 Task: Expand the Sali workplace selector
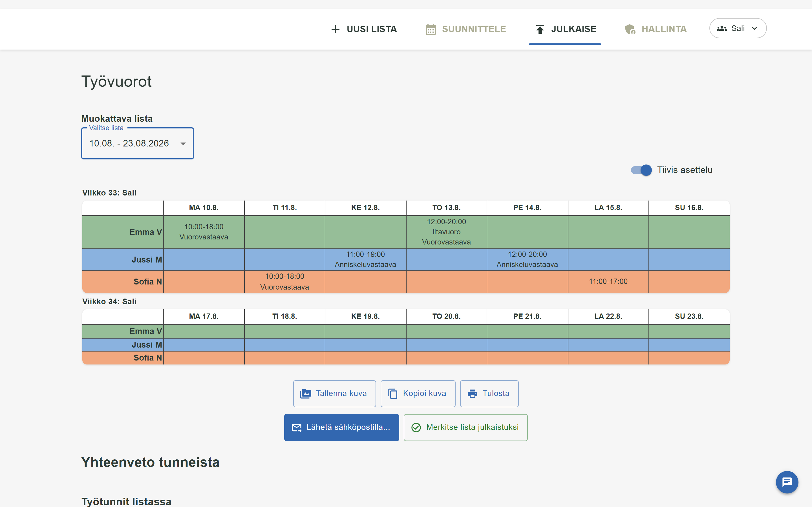click(x=738, y=28)
